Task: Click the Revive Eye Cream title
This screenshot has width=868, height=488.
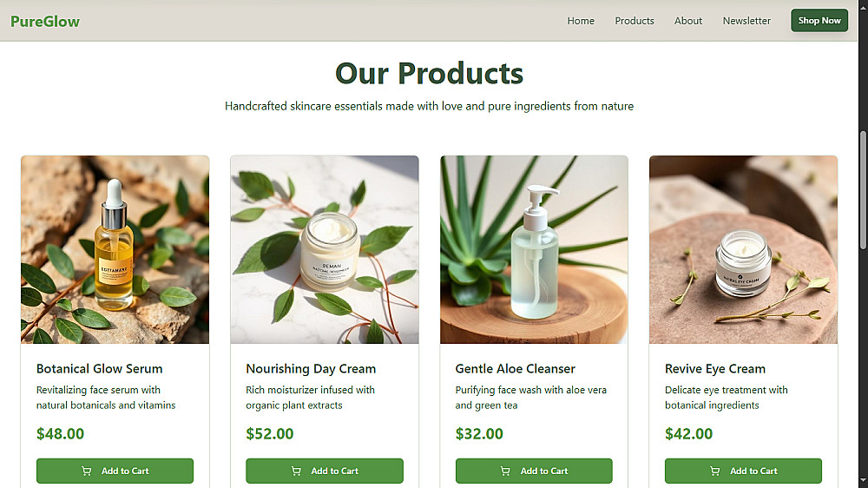Action: [715, 369]
